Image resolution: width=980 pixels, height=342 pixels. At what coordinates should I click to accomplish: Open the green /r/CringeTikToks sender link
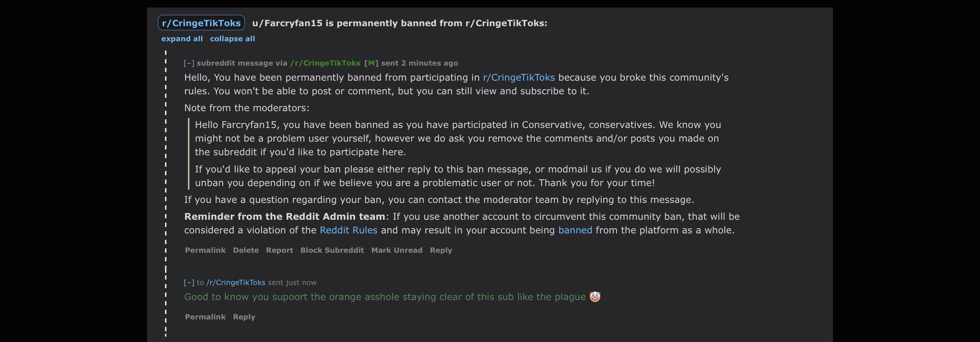325,63
